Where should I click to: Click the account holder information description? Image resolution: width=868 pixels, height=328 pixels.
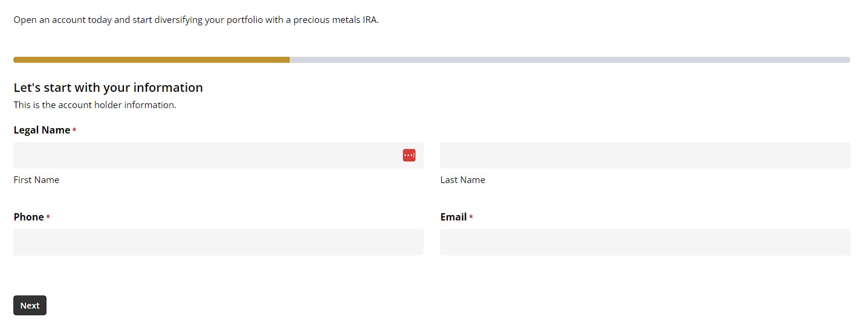[x=95, y=105]
